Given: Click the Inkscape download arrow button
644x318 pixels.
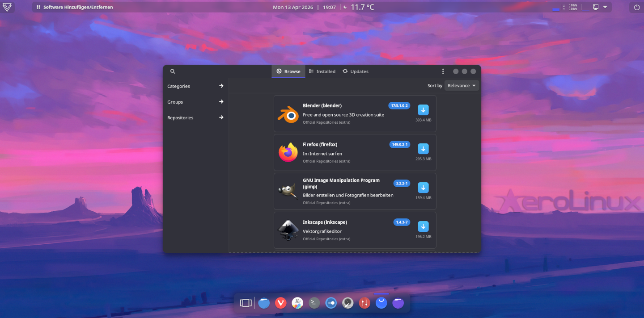Looking at the screenshot, I should 423,226.
